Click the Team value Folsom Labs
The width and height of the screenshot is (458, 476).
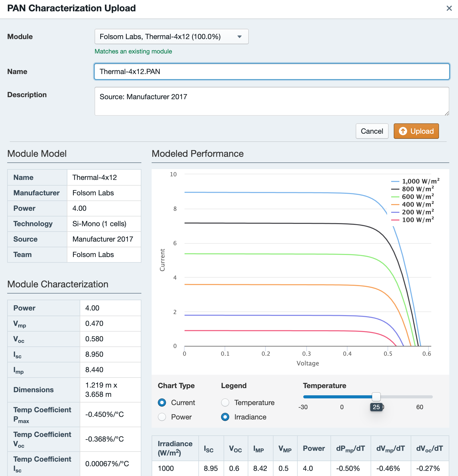point(104,254)
